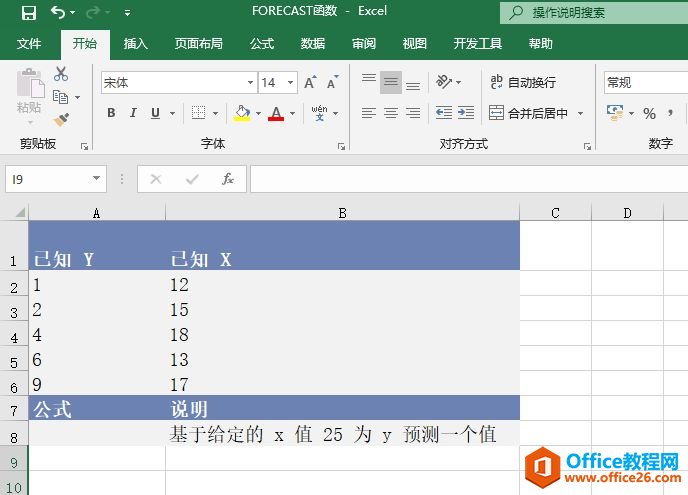Image resolution: width=688 pixels, height=495 pixels.
Task: Open the Undo history dropdown arrow
Action: (x=73, y=13)
